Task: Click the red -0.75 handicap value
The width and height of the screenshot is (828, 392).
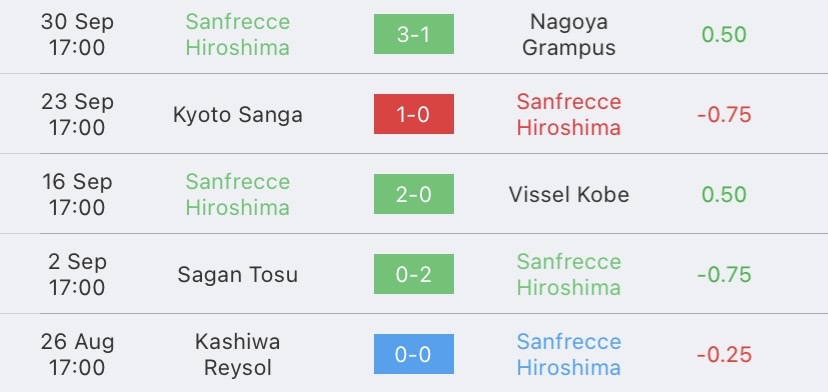Action: (724, 115)
